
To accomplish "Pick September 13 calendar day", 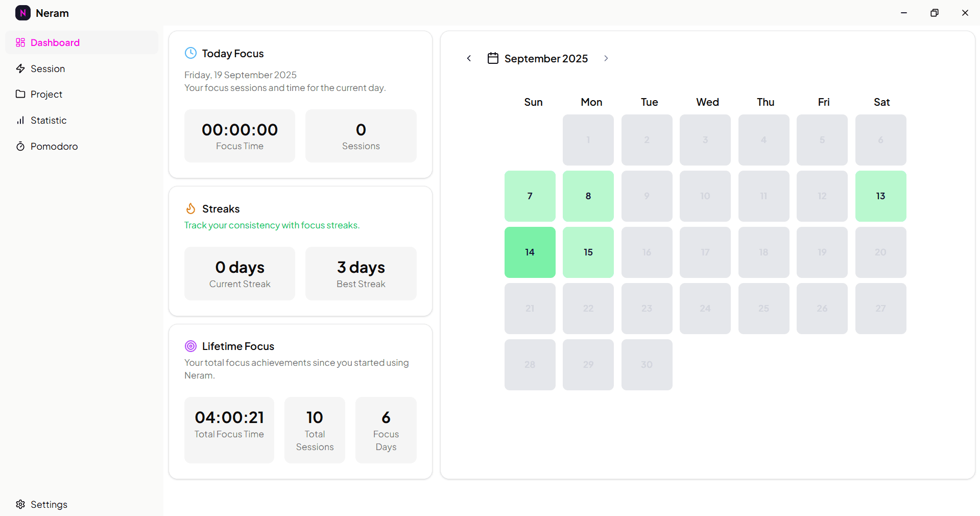I will point(880,196).
